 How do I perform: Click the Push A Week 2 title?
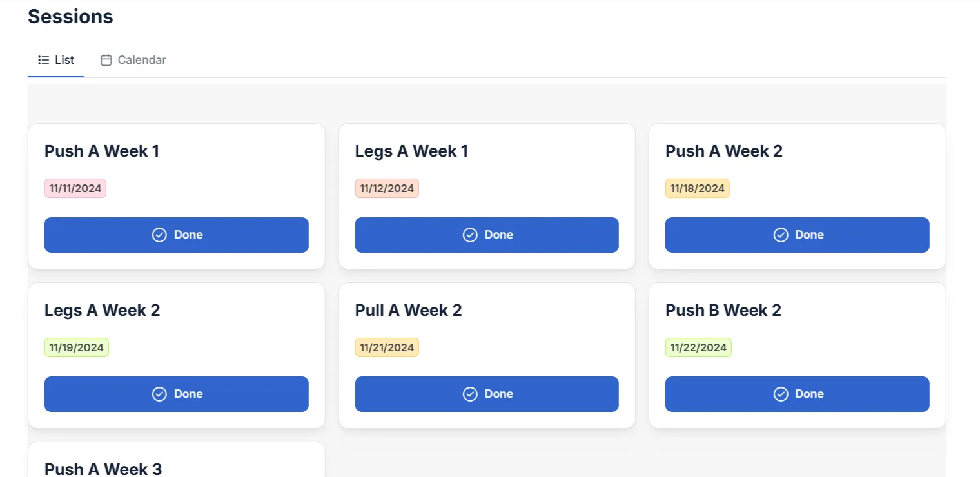[x=724, y=151]
